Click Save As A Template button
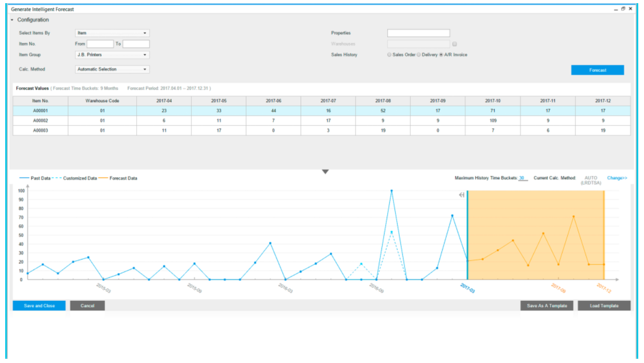The image size is (644, 363). (x=546, y=306)
